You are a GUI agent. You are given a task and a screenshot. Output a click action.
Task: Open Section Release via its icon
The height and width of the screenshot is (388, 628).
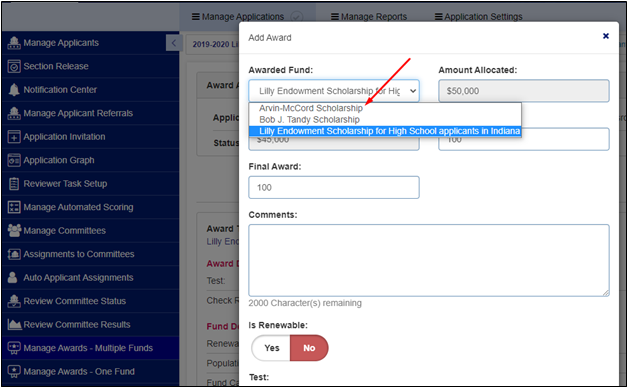pos(14,66)
